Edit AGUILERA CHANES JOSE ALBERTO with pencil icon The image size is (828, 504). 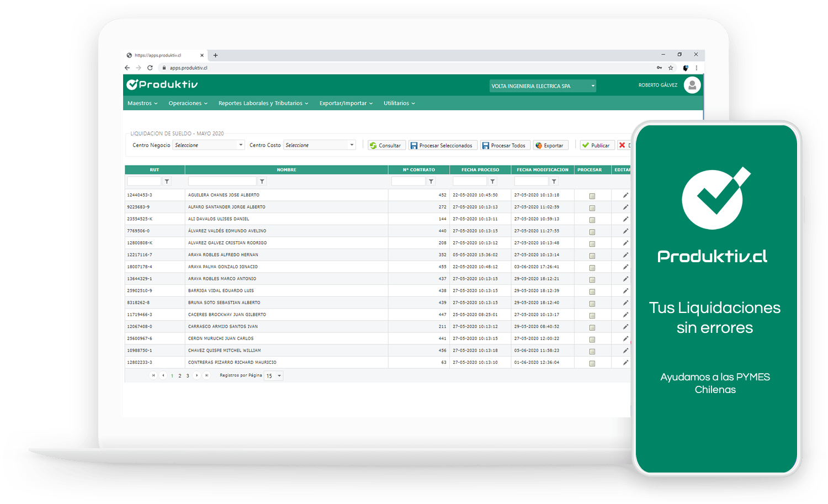pyautogui.click(x=625, y=195)
